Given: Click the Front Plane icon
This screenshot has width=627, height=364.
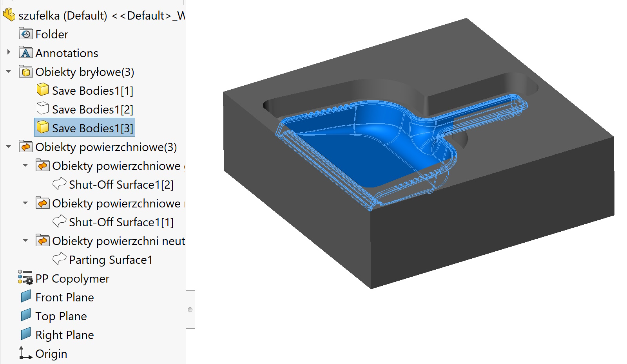Looking at the screenshot, I should (25, 296).
